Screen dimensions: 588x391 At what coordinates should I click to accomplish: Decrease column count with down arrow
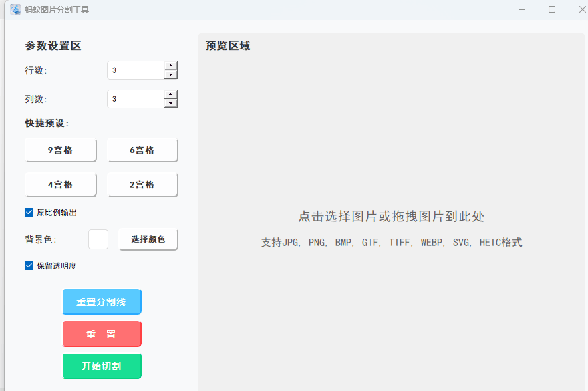171,103
